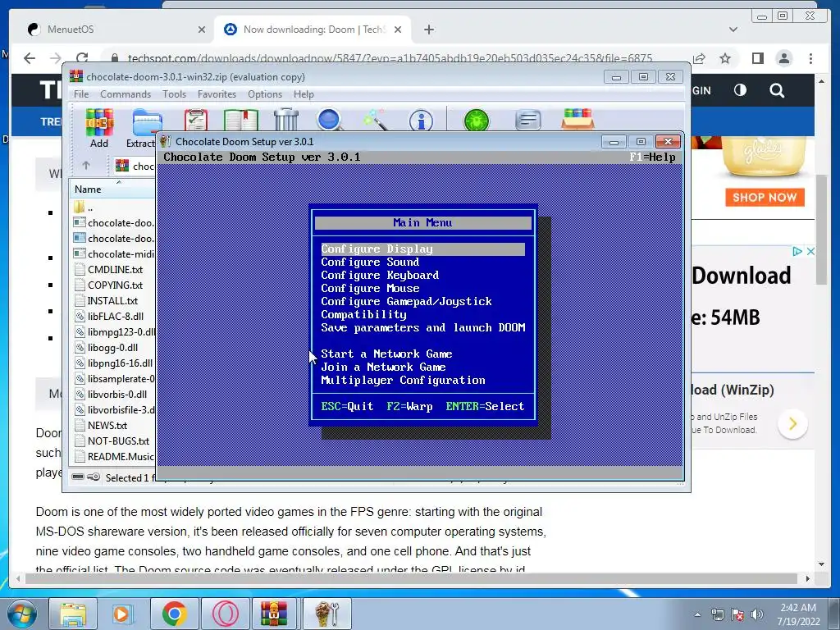Choose Join a Network Game
This screenshot has width=840, height=630.
[383, 367]
